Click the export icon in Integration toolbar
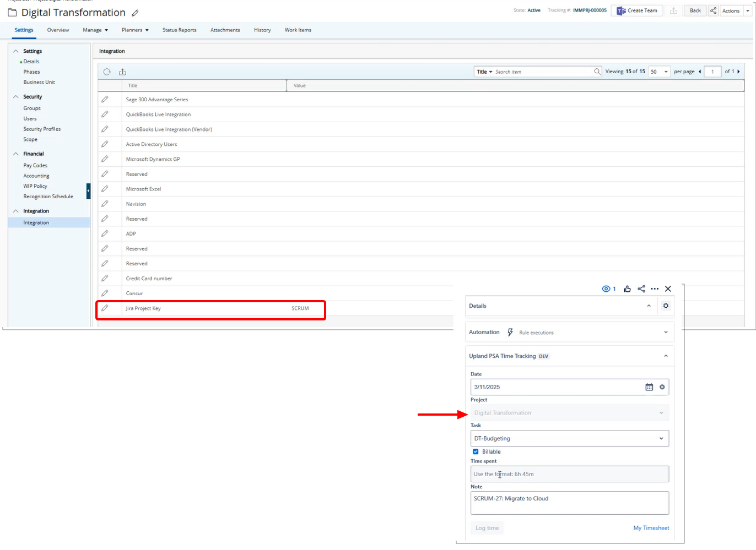Viewport: 756px width, 550px height. pos(122,72)
